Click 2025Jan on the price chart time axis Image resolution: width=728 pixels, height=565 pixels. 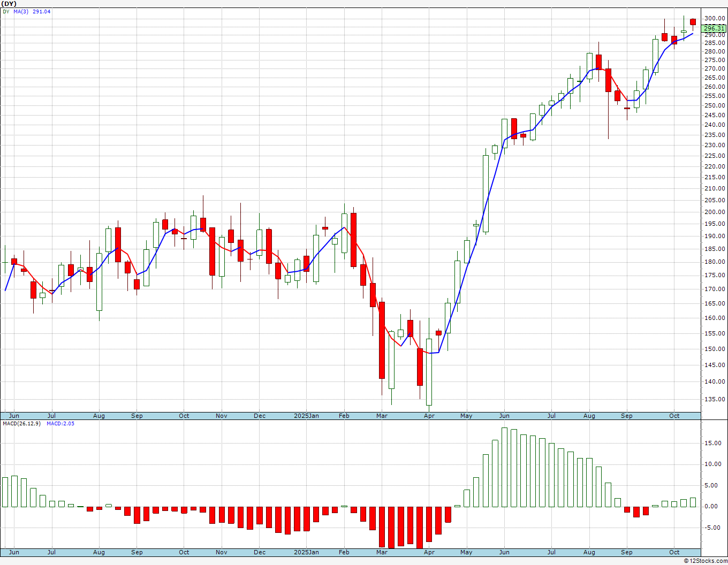[306, 416]
